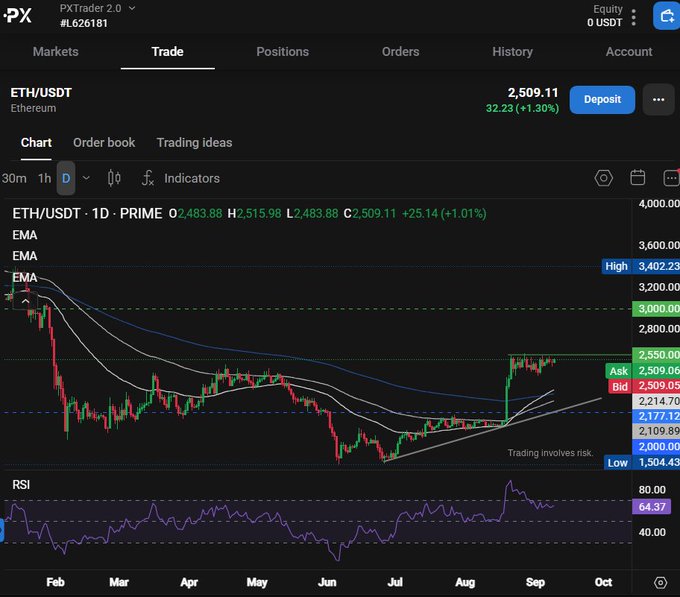This screenshot has height=597, width=680.
Task: Click the green 2,550.00 price level label
Action: [x=656, y=355]
